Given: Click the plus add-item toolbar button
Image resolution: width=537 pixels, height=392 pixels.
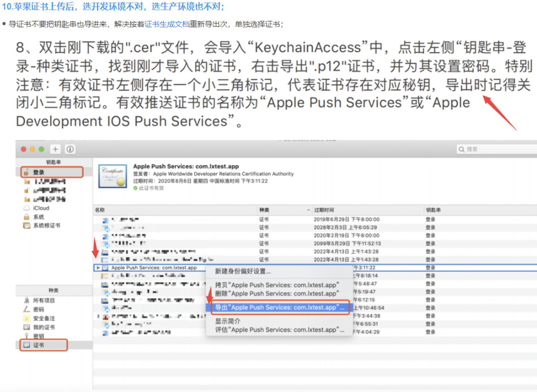Looking at the screenshot, I should click(x=55, y=149).
